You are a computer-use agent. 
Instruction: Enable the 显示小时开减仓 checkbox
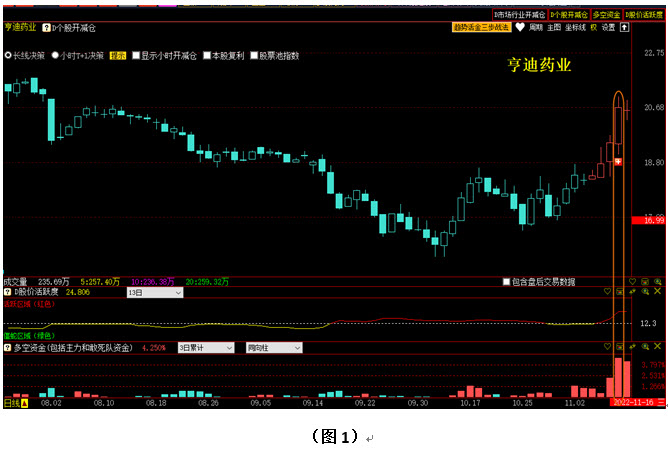pyautogui.click(x=136, y=56)
